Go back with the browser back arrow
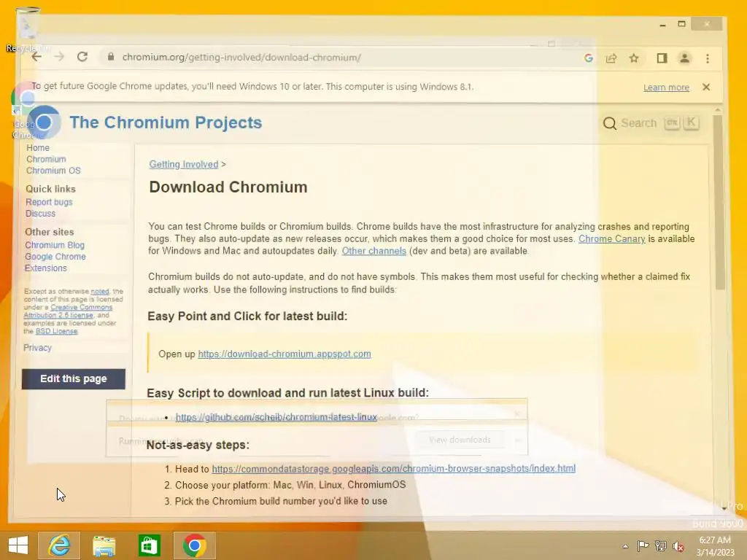This screenshot has height=560, width=747. click(x=36, y=57)
